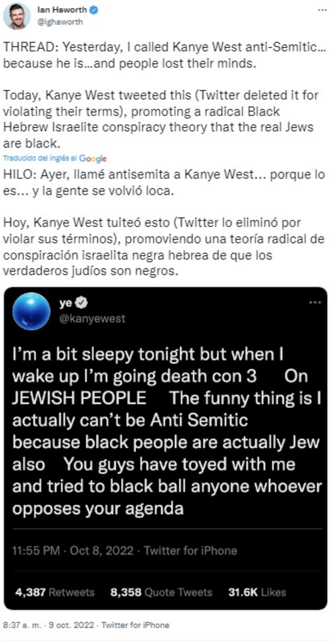This screenshot has height=644, width=333.
Task: View the 8,358 Quote Tweets
Action: 161,592
